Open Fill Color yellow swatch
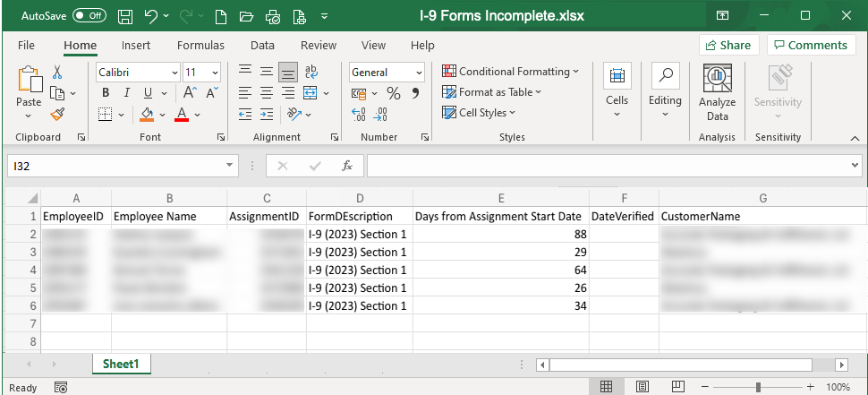 point(147,114)
